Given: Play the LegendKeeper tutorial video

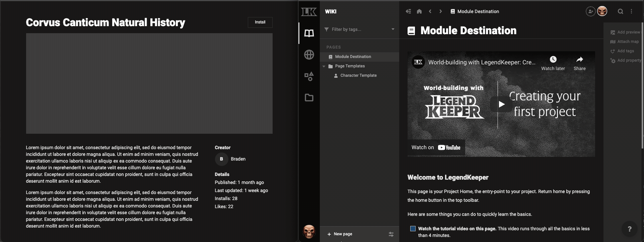Looking at the screenshot, I should (501, 104).
